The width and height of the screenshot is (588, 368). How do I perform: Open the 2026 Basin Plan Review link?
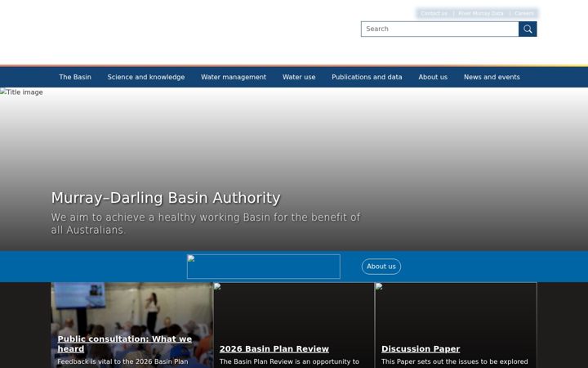274,349
